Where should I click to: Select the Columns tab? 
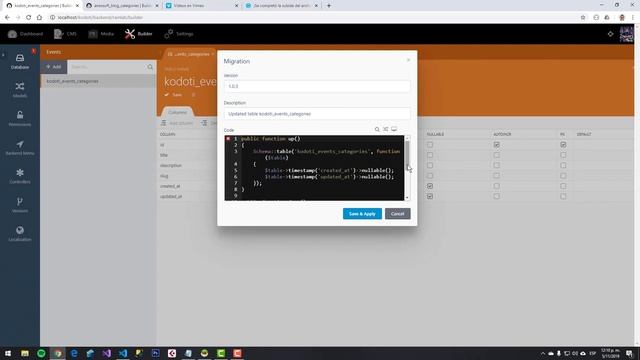(178, 112)
